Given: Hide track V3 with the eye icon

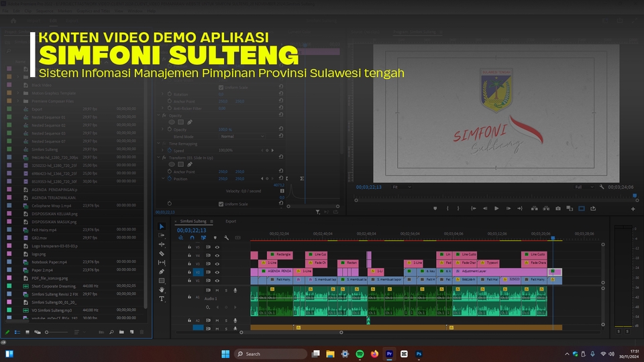Looking at the screenshot, I should 217,264.
